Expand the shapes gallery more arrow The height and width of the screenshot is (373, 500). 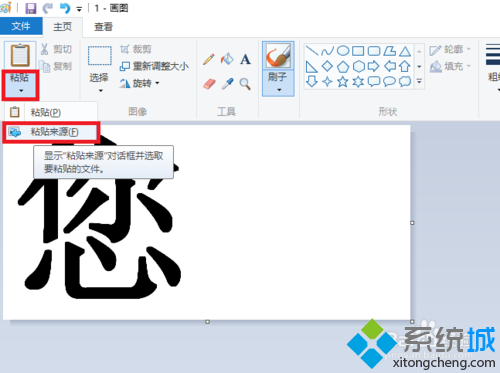click(419, 81)
